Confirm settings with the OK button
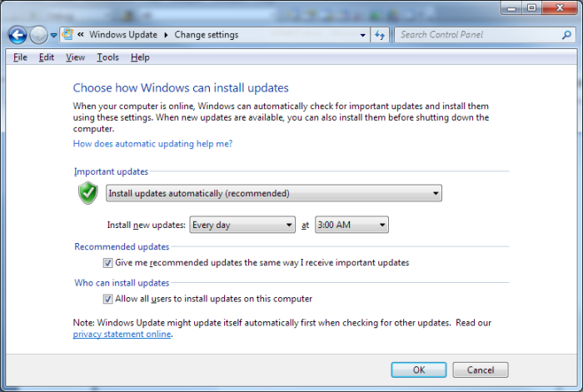 419,370
